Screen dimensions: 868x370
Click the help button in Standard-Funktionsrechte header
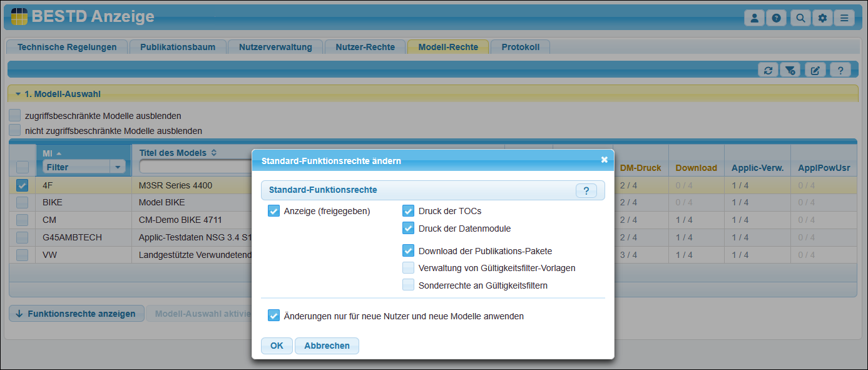(x=586, y=191)
